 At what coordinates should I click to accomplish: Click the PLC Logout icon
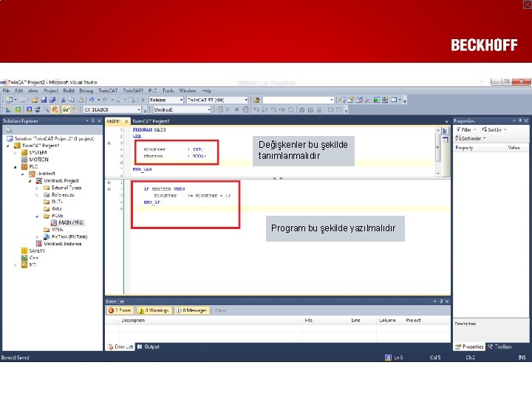pyautogui.click(x=245, y=109)
